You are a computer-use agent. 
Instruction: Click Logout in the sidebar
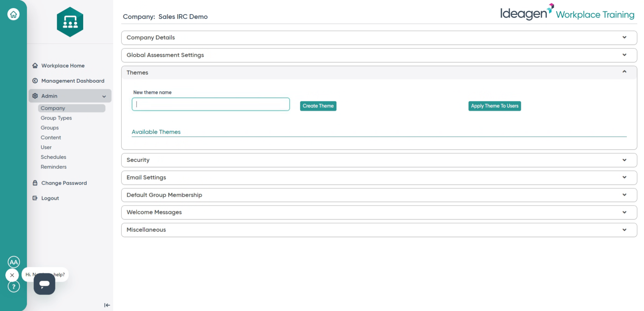pyautogui.click(x=50, y=198)
